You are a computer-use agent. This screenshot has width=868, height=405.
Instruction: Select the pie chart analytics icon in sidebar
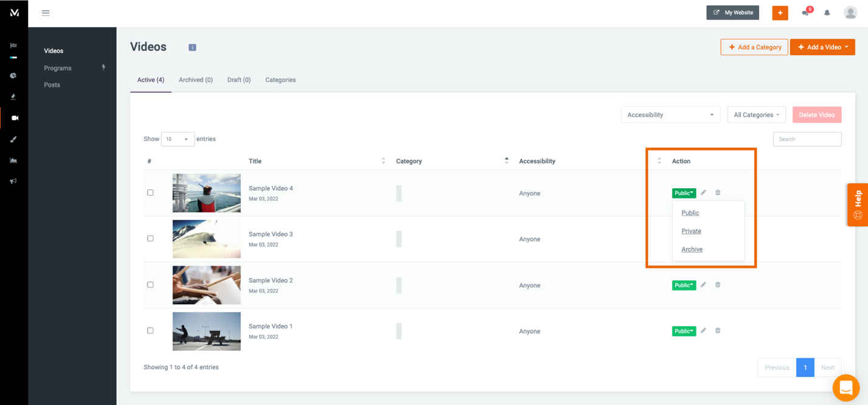[13, 75]
